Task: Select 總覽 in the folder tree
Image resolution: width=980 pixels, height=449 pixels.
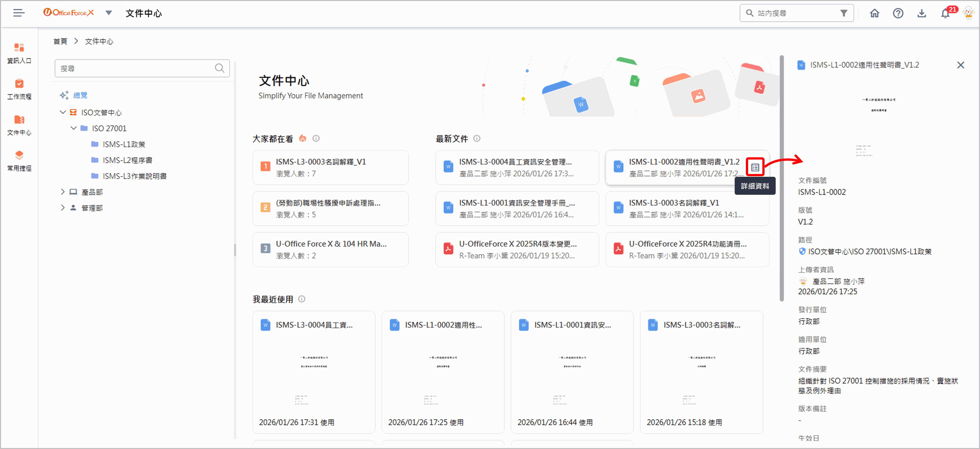Action: click(x=80, y=95)
